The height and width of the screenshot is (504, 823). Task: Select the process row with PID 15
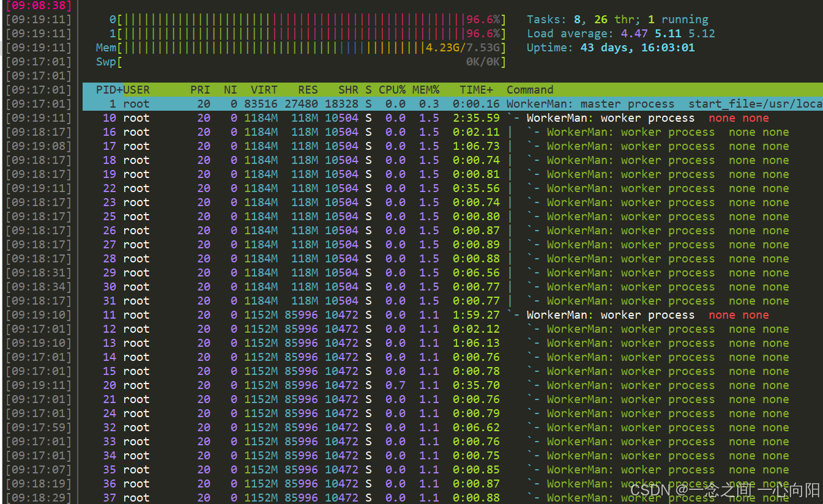(453, 371)
